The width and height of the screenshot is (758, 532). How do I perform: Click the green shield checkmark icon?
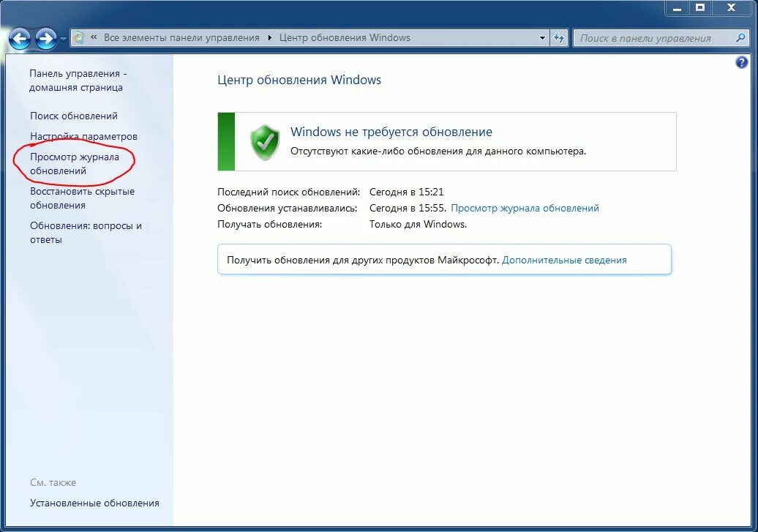pos(265,142)
